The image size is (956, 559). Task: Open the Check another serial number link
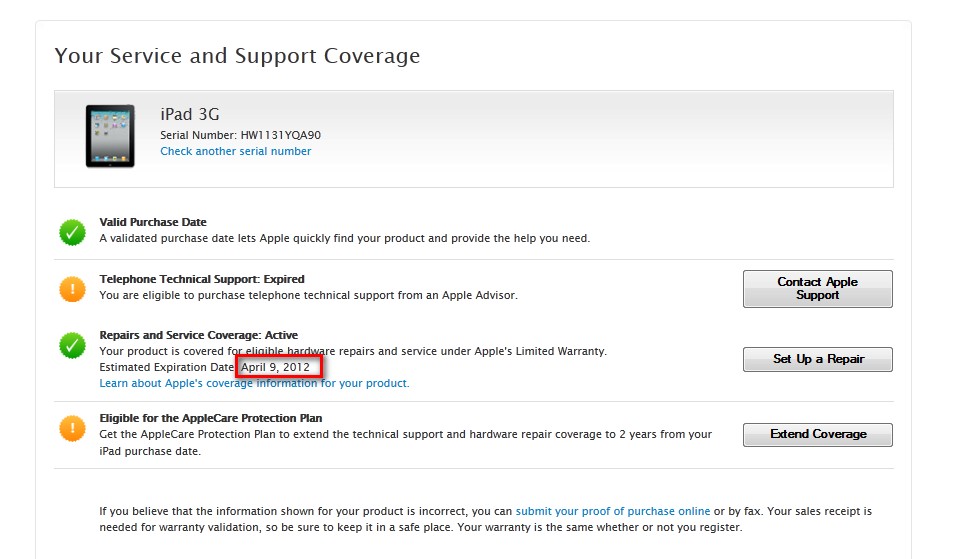point(235,151)
